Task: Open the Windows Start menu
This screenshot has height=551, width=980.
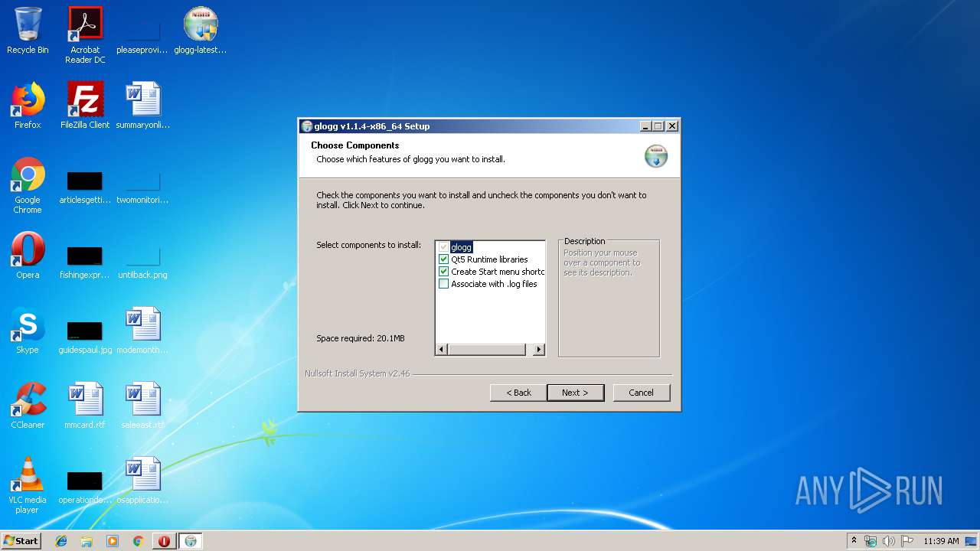Action: point(21,541)
